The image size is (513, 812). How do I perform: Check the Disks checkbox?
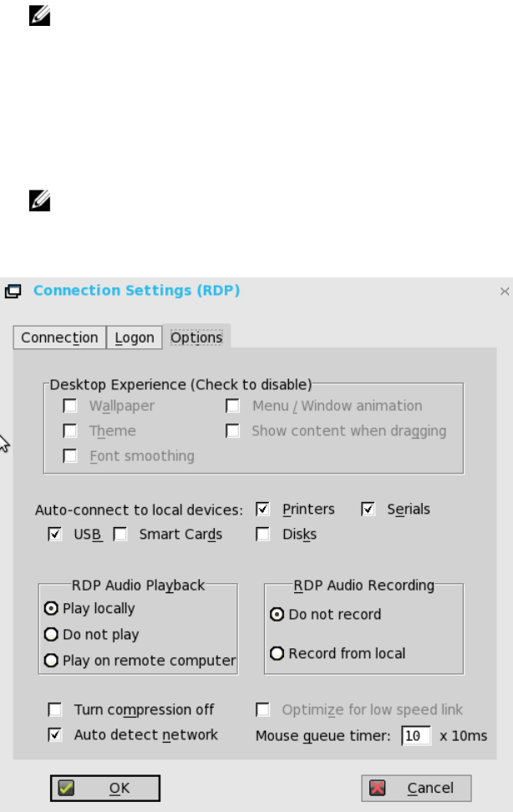(263, 535)
